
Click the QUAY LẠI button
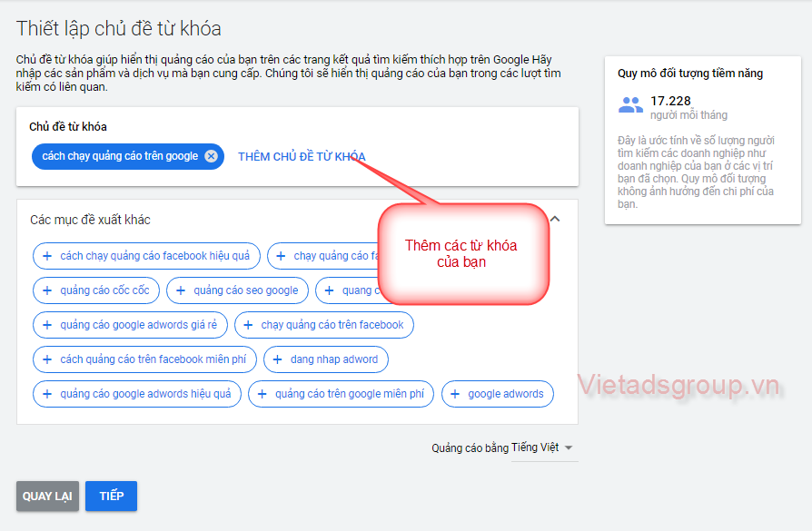(x=46, y=497)
